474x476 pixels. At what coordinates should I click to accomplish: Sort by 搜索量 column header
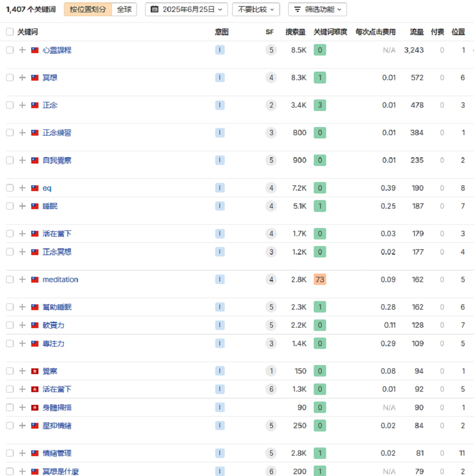point(295,32)
